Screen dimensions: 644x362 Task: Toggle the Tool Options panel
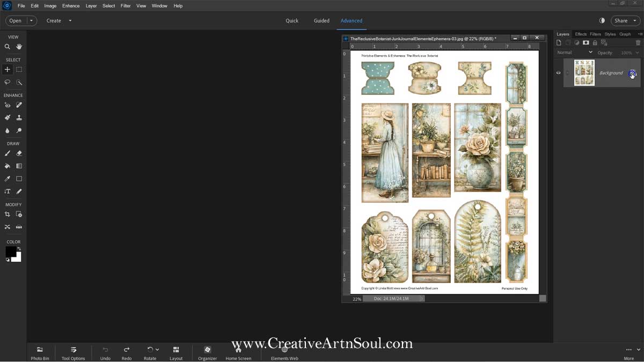[x=74, y=353]
